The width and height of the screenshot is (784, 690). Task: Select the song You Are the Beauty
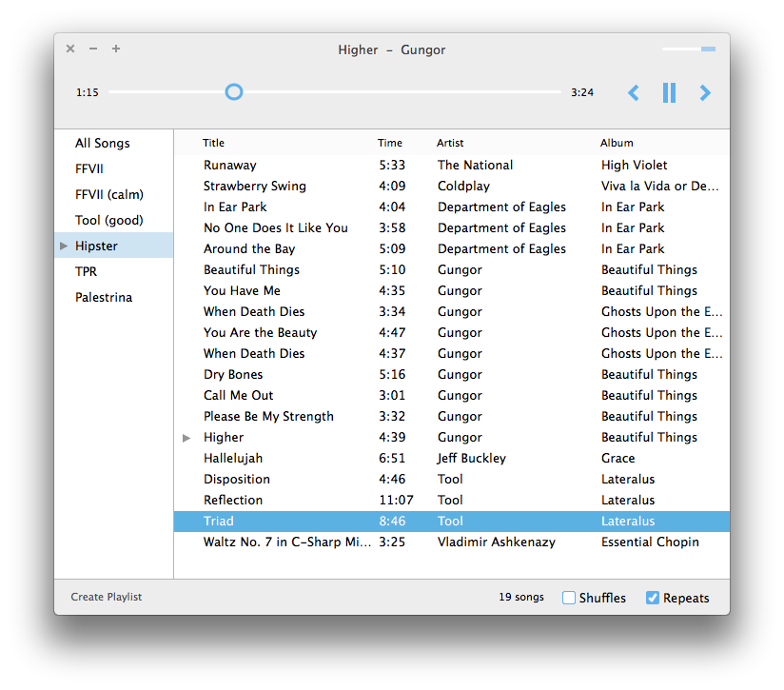coord(452,332)
